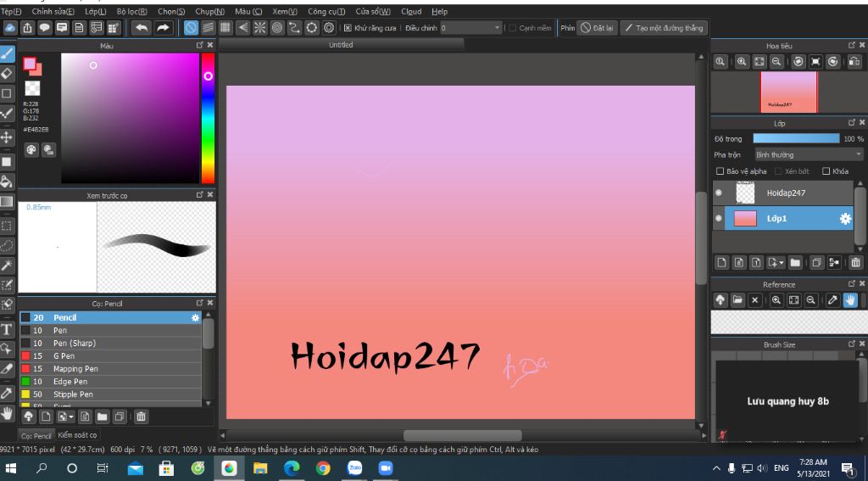
Task: Click the Redo arrow button
Action: click(x=163, y=28)
